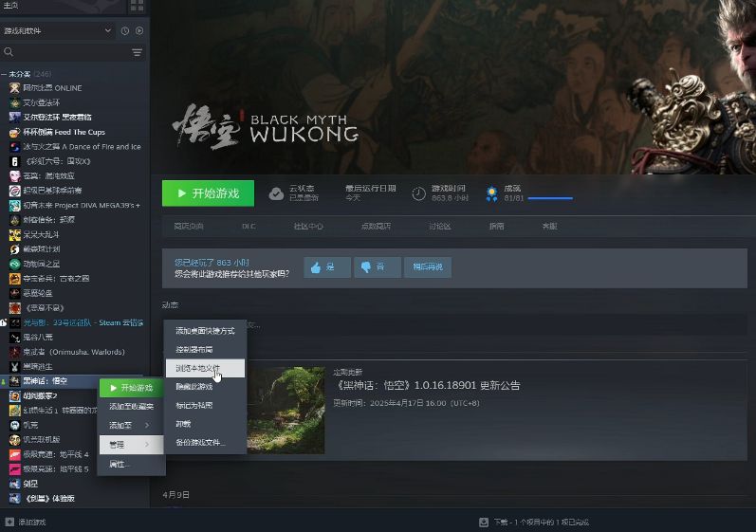The height and width of the screenshot is (532, 756).
Task: Click the 极限竞速：地平线 5 icon
Action: click(15, 468)
